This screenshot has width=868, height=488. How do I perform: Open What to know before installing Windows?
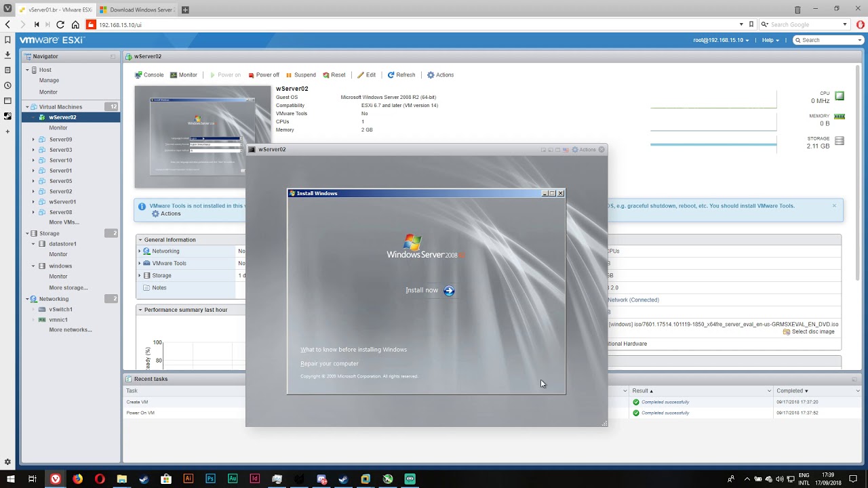[x=353, y=350]
